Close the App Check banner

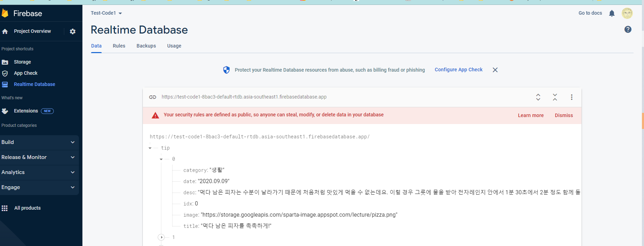point(495,70)
